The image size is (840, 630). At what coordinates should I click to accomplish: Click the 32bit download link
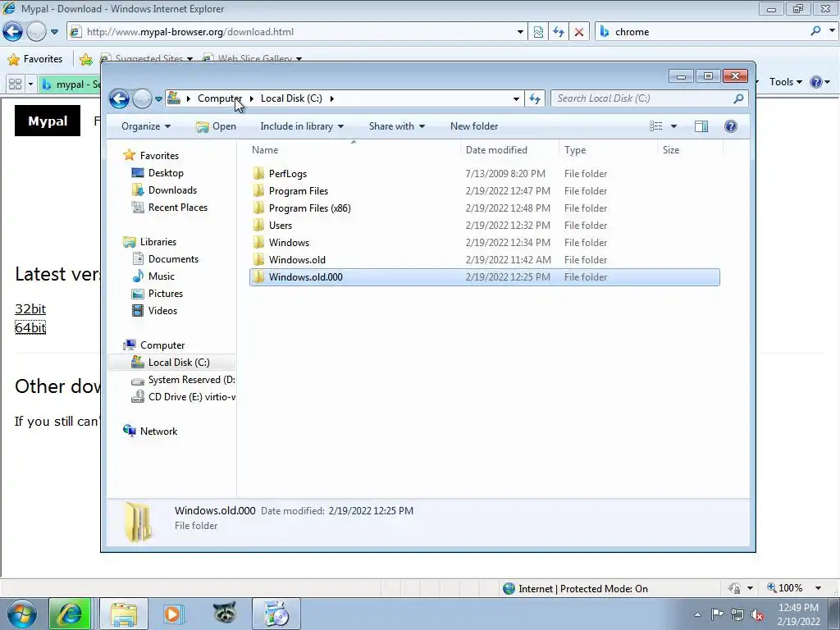point(30,309)
